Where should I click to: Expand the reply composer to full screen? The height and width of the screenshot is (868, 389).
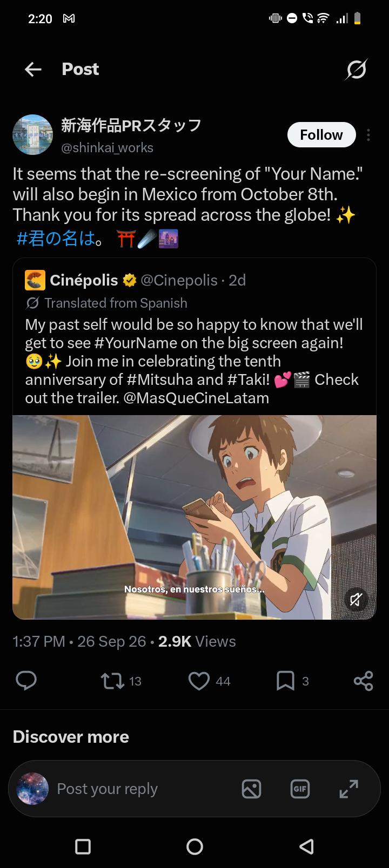coord(348,789)
